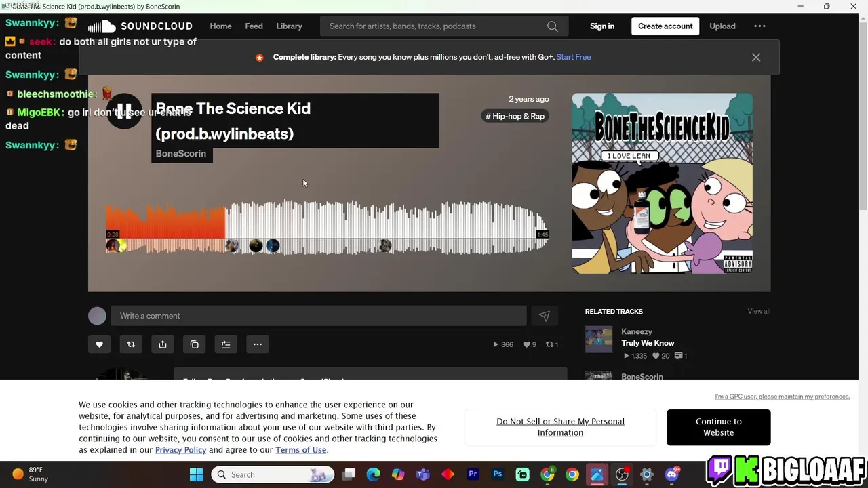Click the first commenter avatar on the waveform
The image size is (868, 488).
(x=113, y=246)
